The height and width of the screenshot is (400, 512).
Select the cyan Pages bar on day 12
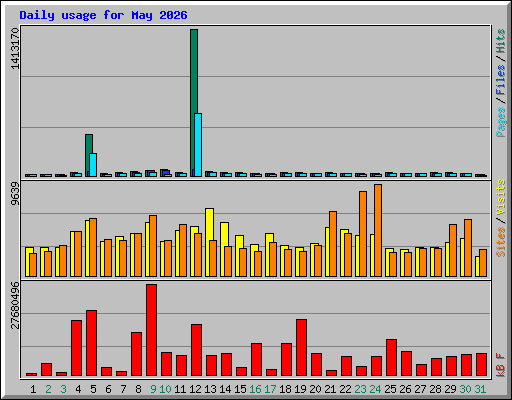[198, 145]
